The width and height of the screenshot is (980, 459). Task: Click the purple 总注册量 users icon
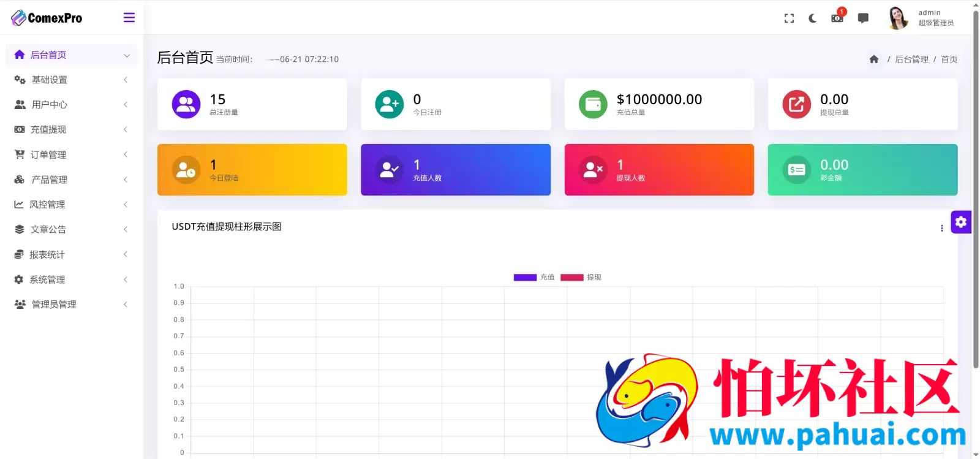coord(186,104)
